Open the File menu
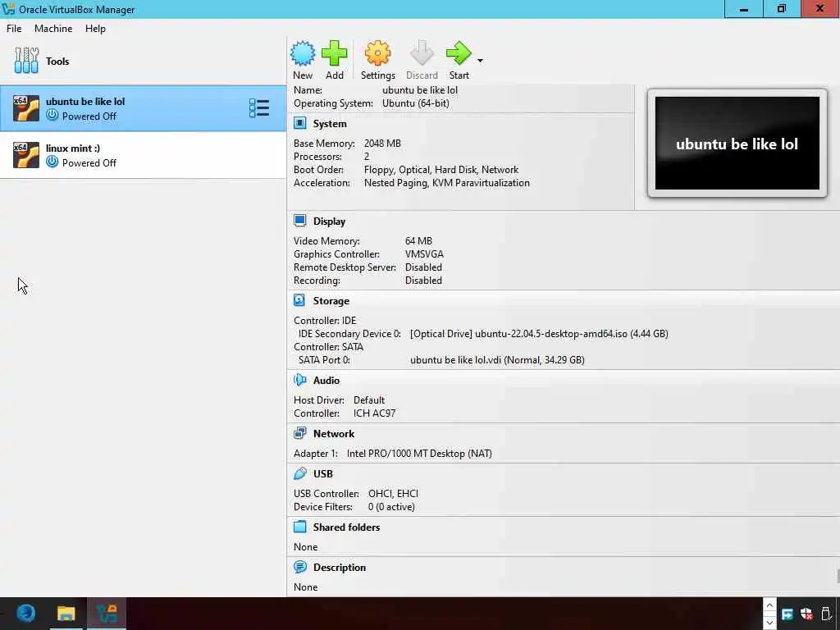Screen dimensions: 840x630 (14, 29)
